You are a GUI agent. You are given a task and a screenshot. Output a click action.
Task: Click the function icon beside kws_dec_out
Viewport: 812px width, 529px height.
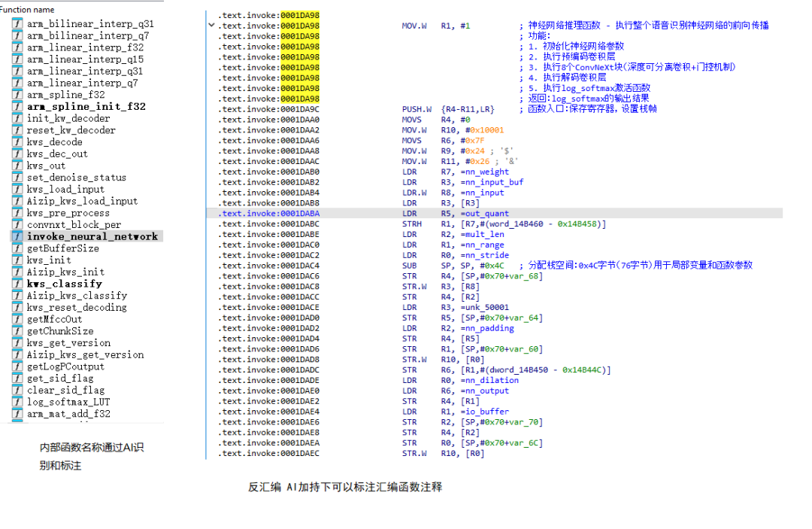point(17,154)
